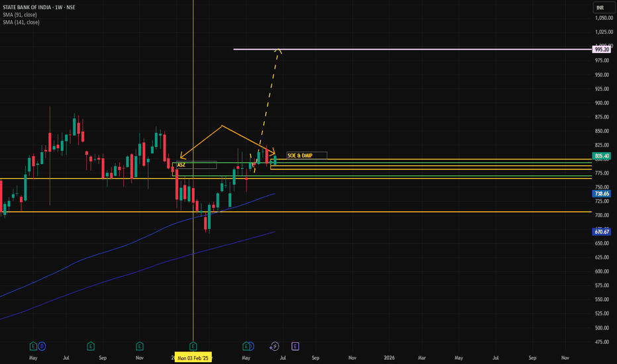Image resolution: width=617 pixels, height=364 pixels.
Task: Click the earnings E marker above the Feb '25 date label
Action: pyautogui.click(x=193, y=346)
